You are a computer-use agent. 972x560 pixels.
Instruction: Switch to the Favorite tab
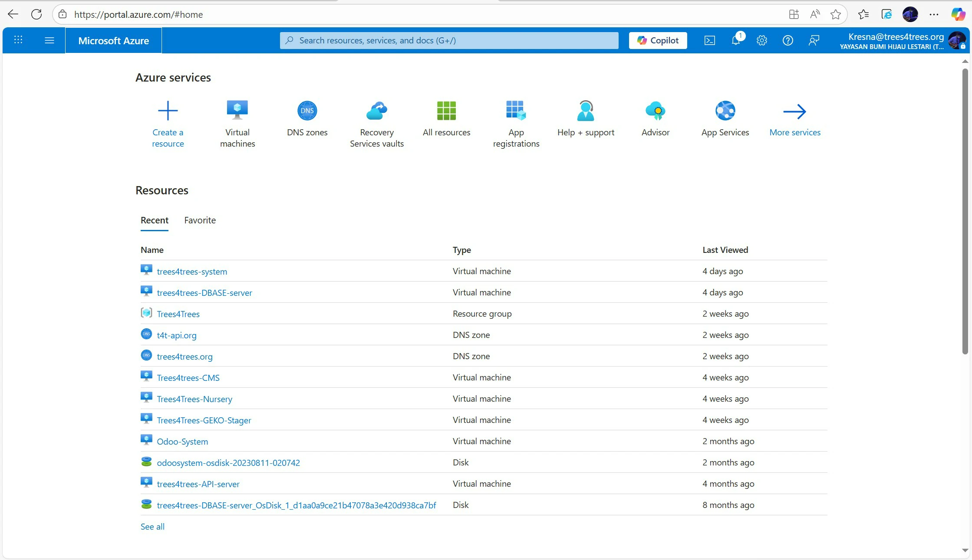(x=200, y=220)
